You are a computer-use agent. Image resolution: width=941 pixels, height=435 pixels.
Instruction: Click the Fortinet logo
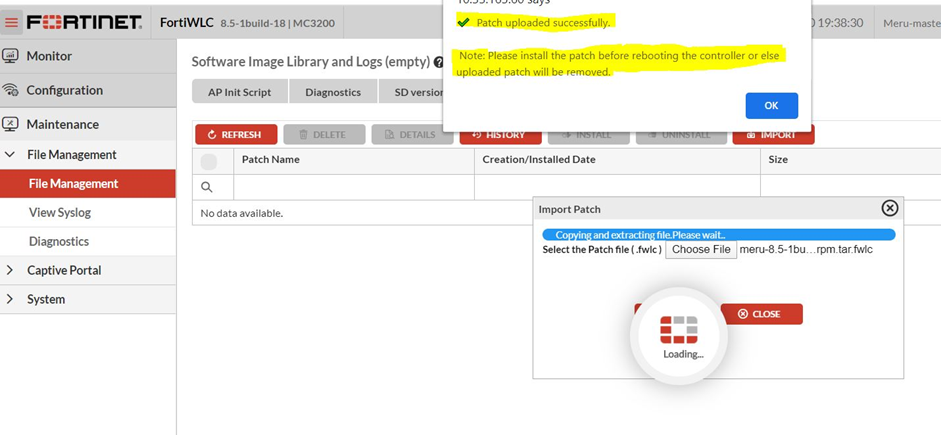coord(83,22)
